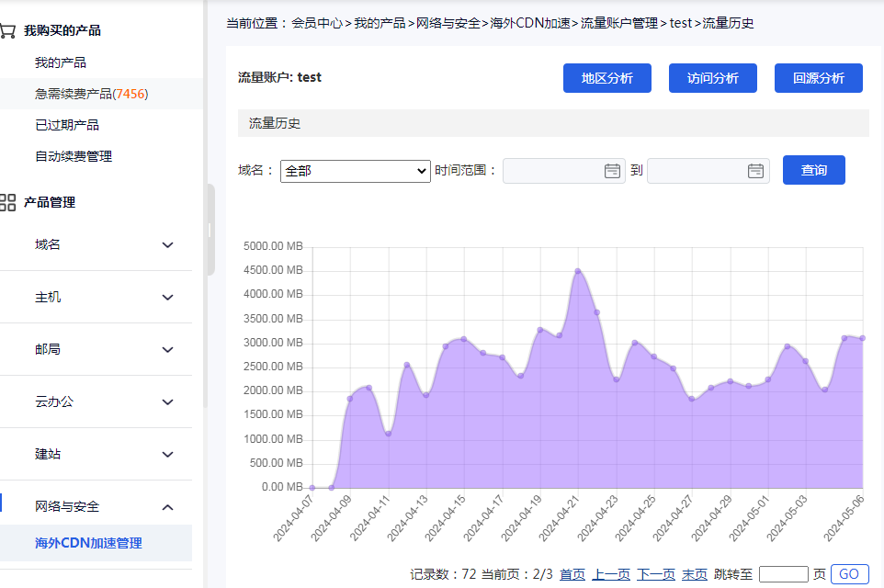Open the start date calendar icon

click(x=612, y=171)
